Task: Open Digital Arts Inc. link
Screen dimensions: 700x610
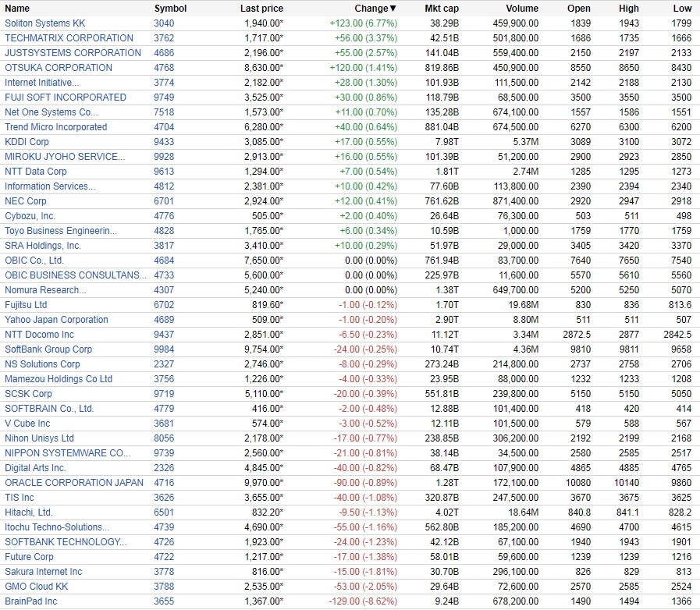Action: [35, 468]
